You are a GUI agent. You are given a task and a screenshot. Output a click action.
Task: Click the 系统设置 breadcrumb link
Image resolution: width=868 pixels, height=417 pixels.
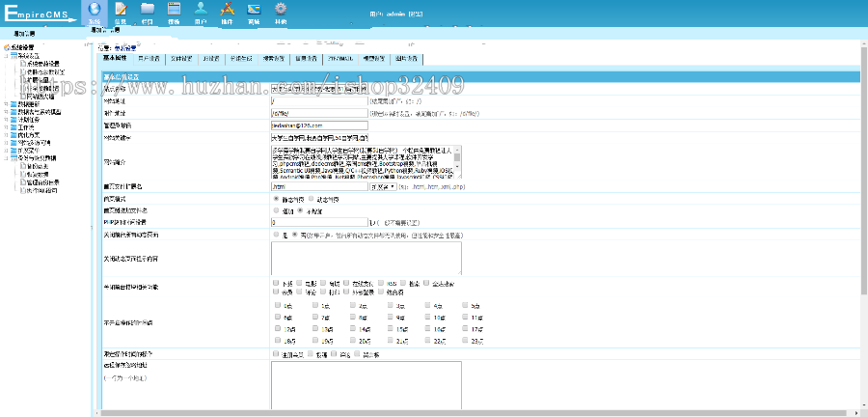pos(124,46)
